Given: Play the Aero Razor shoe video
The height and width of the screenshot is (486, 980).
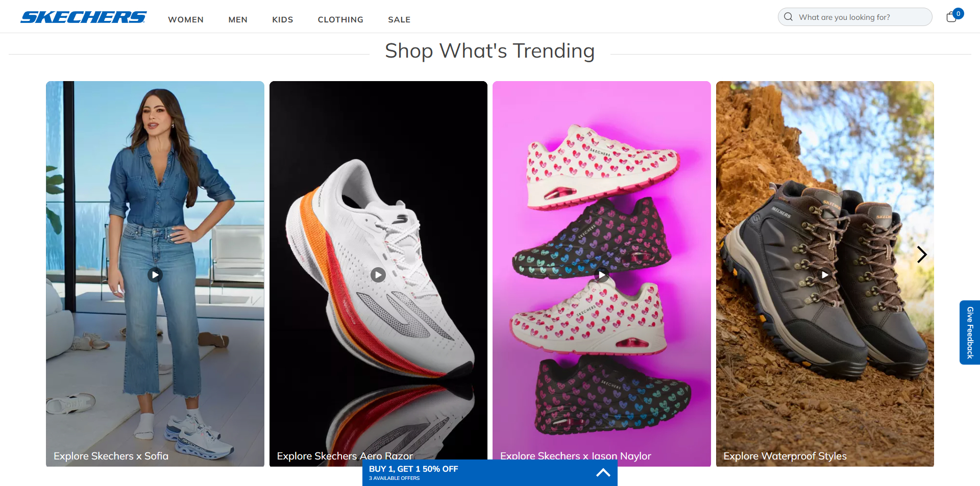Looking at the screenshot, I should click(x=378, y=275).
